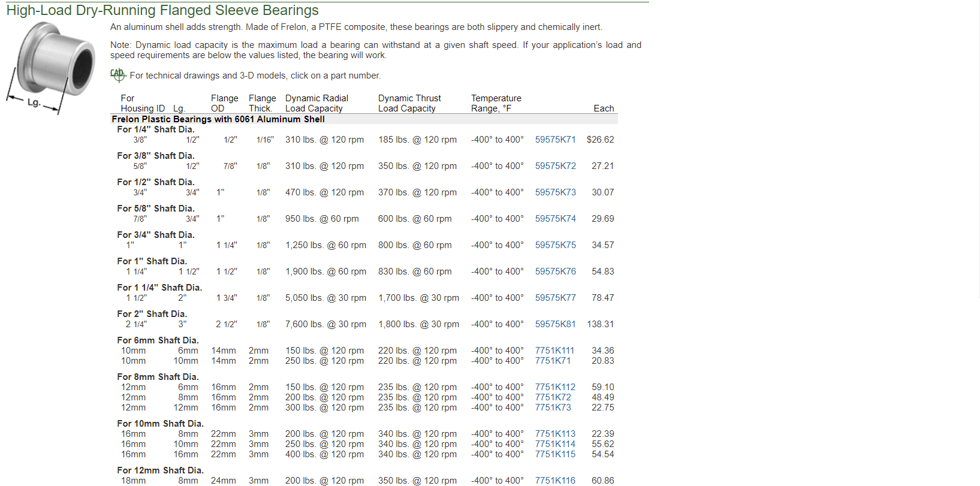
Task: Open part number 59575K76
Action: tap(555, 271)
